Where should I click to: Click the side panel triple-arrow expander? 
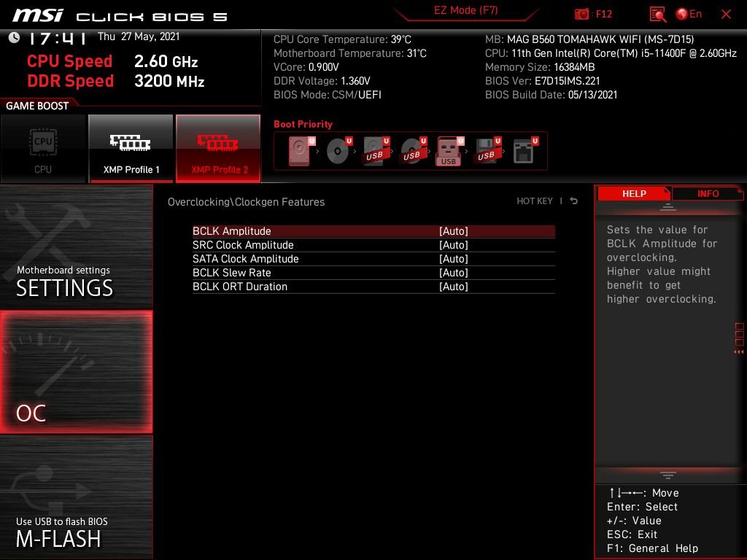(738, 352)
